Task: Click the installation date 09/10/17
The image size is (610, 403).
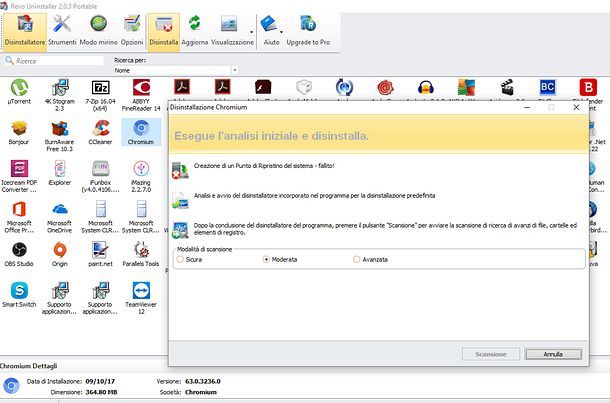Action: (100, 381)
